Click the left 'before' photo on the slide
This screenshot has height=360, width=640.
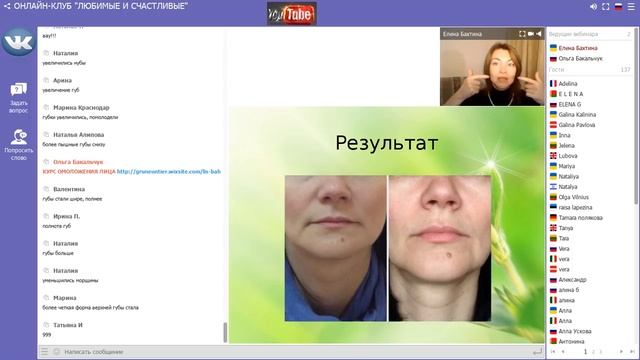[x=336, y=248]
